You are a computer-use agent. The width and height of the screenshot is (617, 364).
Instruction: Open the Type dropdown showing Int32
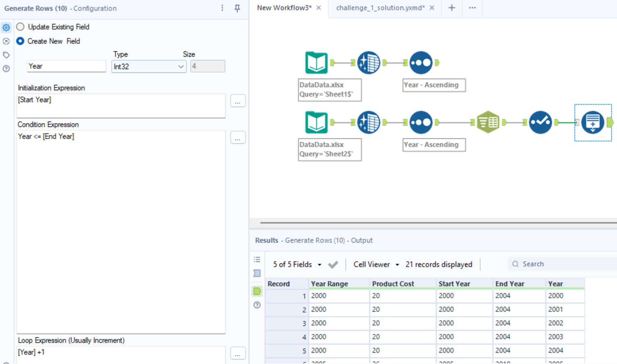[149, 66]
